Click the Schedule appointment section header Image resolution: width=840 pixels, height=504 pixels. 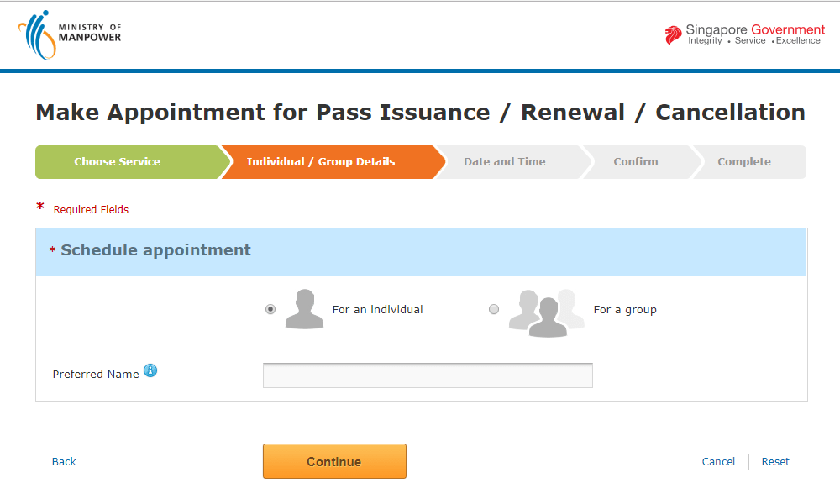pyautogui.click(x=155, y=250)
